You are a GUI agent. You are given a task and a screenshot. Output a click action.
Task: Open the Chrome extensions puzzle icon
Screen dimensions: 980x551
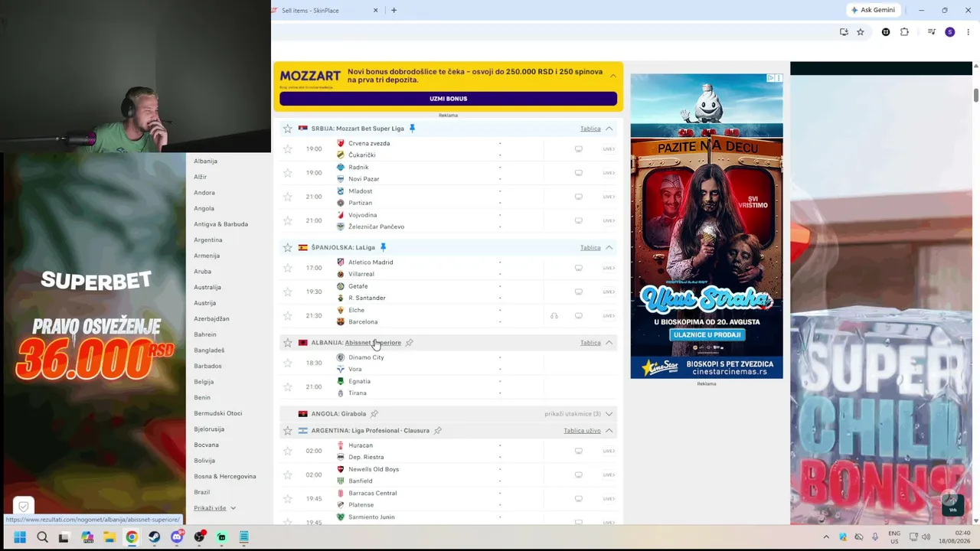click(x=904, y=32)
